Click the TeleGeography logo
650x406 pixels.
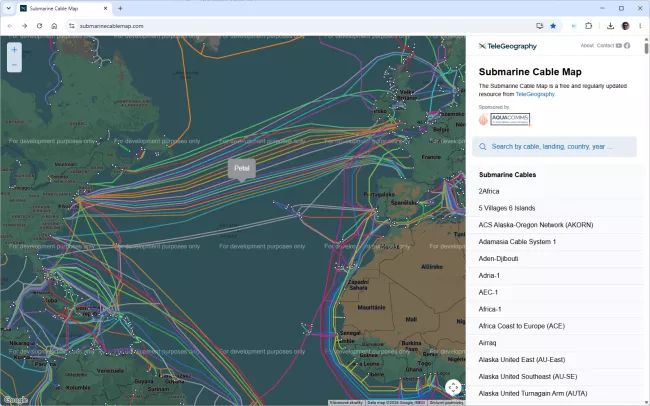[x=508, y=46]
